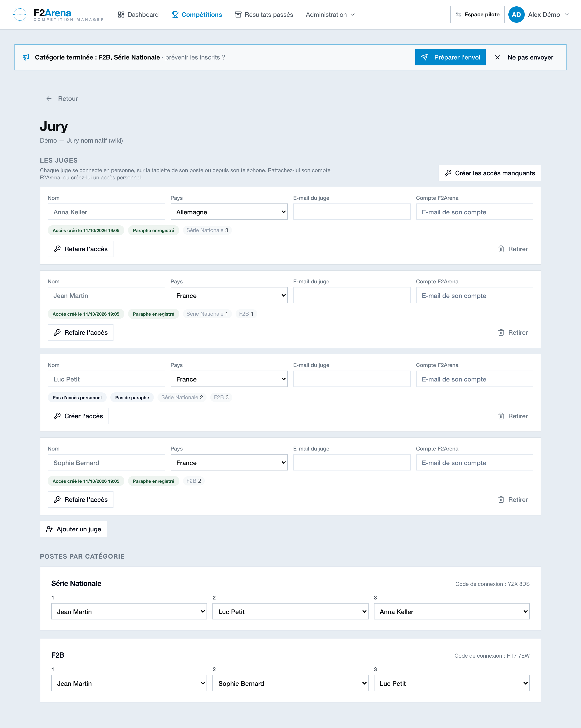Open the Compétitions section
The image size is (581, 728).
pos(197,15)
